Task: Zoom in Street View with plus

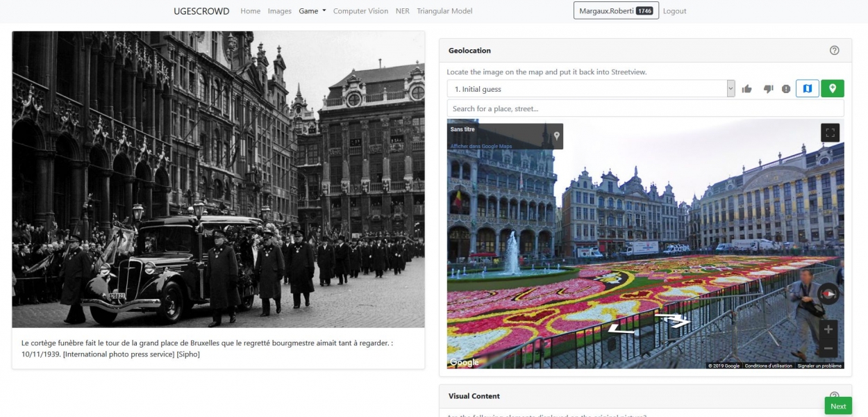Action: 828,329
